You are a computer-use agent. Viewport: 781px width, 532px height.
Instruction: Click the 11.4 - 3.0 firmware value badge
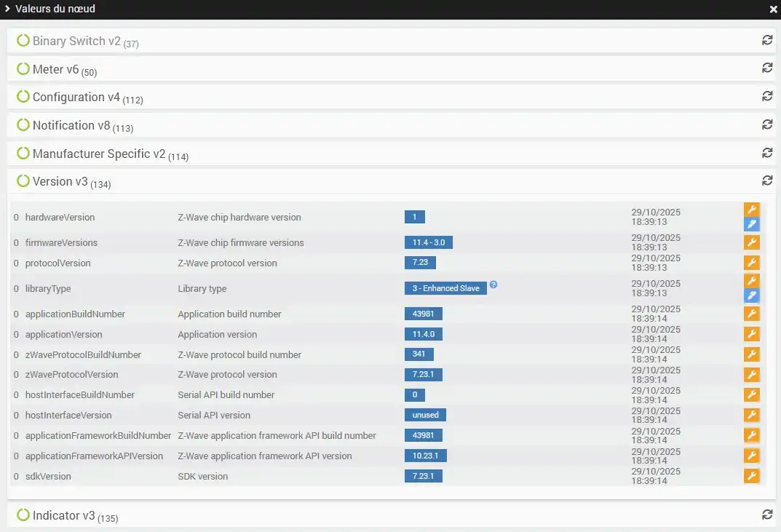pyautogui.click(x=429, y=242)
